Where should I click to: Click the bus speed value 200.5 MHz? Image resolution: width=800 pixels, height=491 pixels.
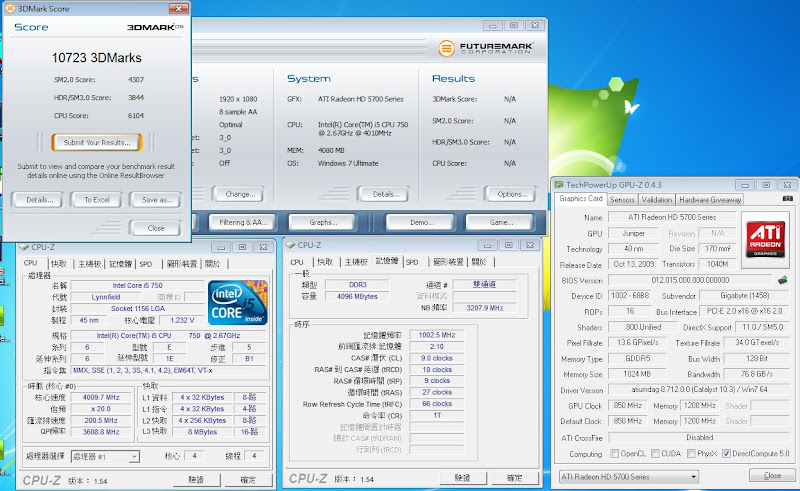[x=102, y=421]
